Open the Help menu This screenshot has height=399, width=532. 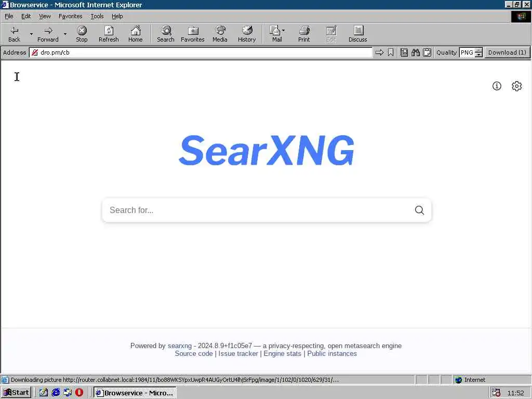coord(117,16)
